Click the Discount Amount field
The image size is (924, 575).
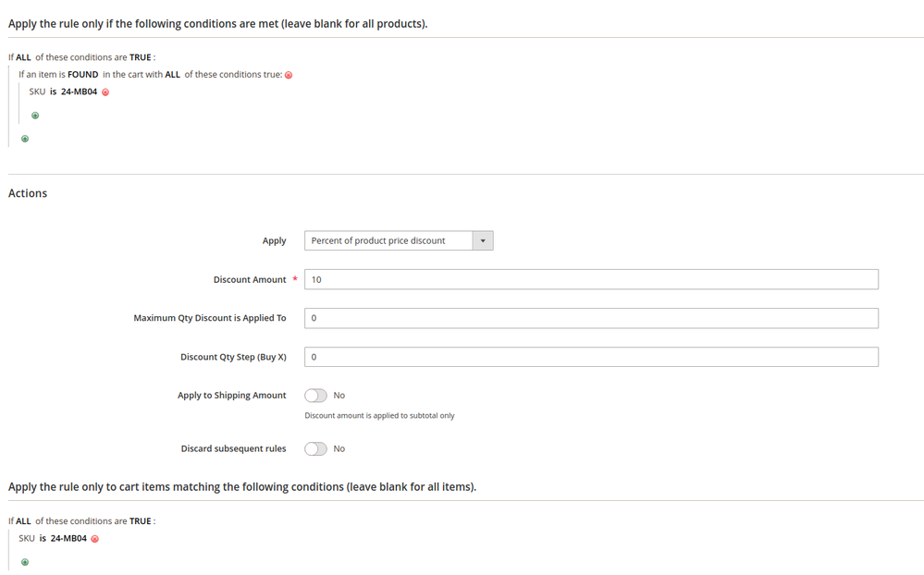click(591, 279)
